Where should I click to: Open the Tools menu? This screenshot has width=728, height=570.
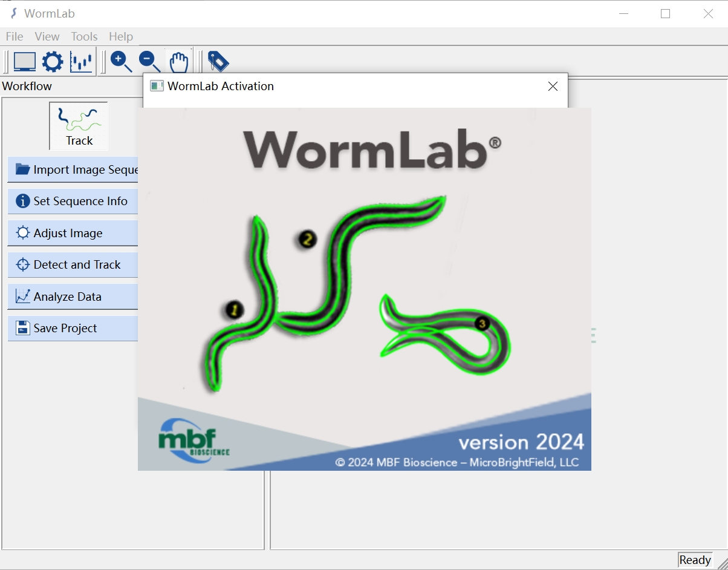pos(84,36)
